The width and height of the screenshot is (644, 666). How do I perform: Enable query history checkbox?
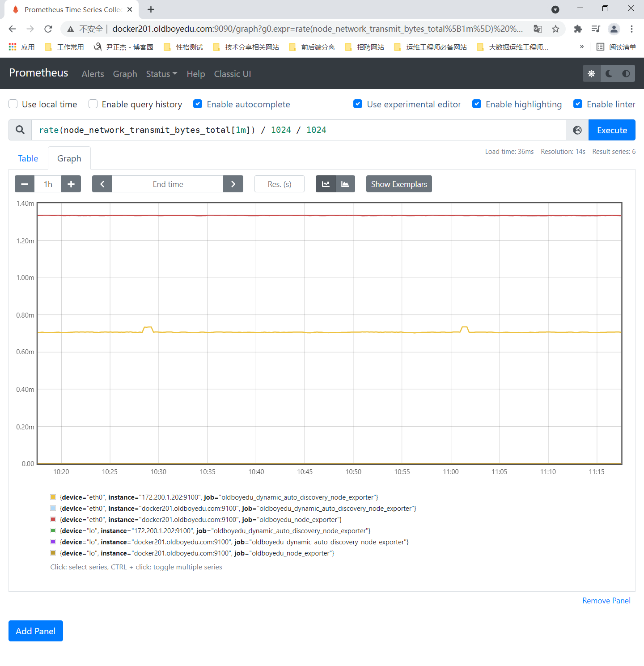pyautogui.click(x=93, y=104)
